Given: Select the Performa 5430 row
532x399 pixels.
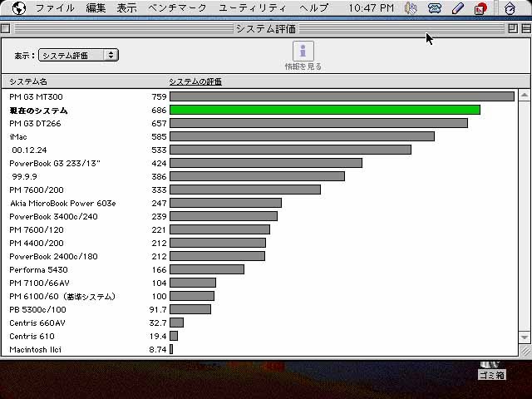Looking at the screenshot, I should [259, 269].
